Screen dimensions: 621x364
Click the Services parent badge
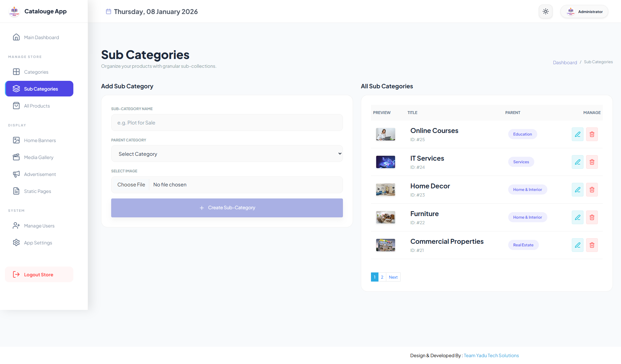[521, 162]
